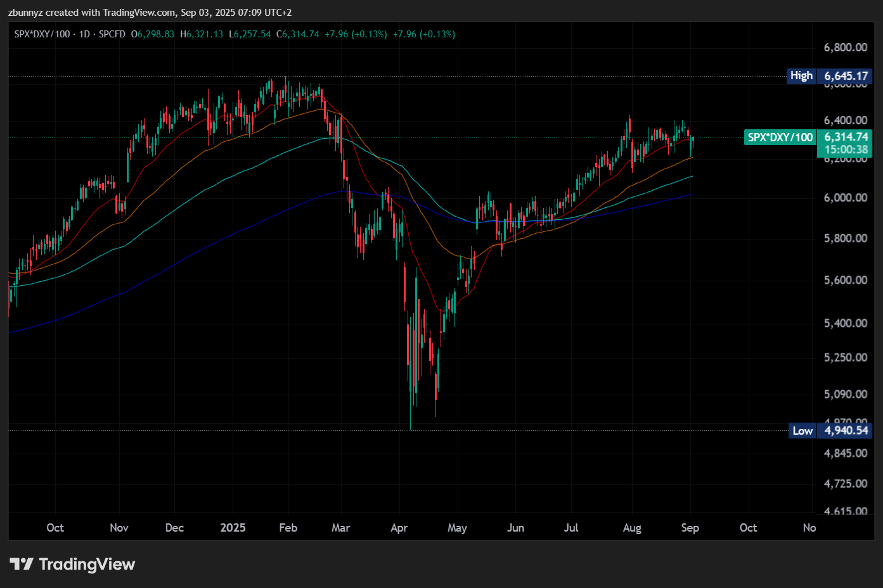This screenshot has width=883, height=588.
Task: Click the Mar label on the time axis
Action: click(341, 528)
